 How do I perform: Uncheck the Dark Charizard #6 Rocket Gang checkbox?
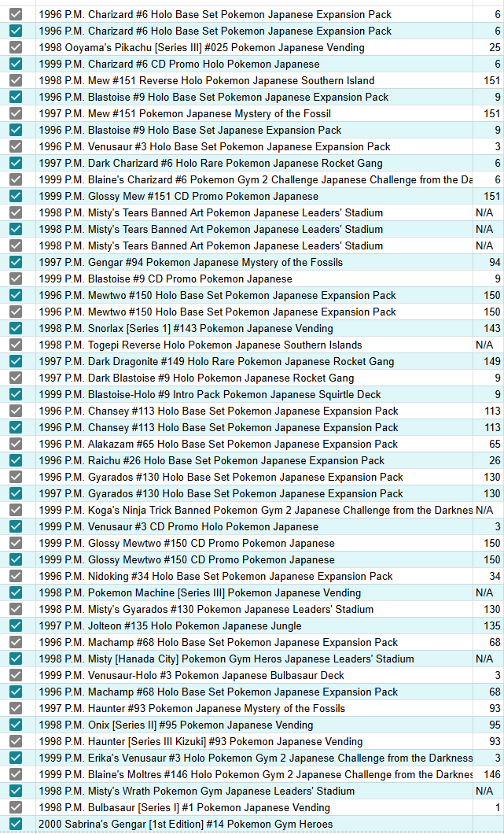16,163
